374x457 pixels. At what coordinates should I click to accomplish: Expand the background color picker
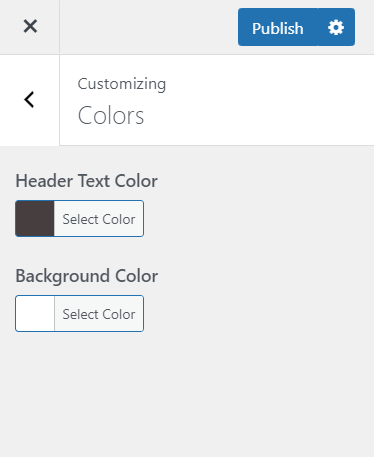pos(79,313)
